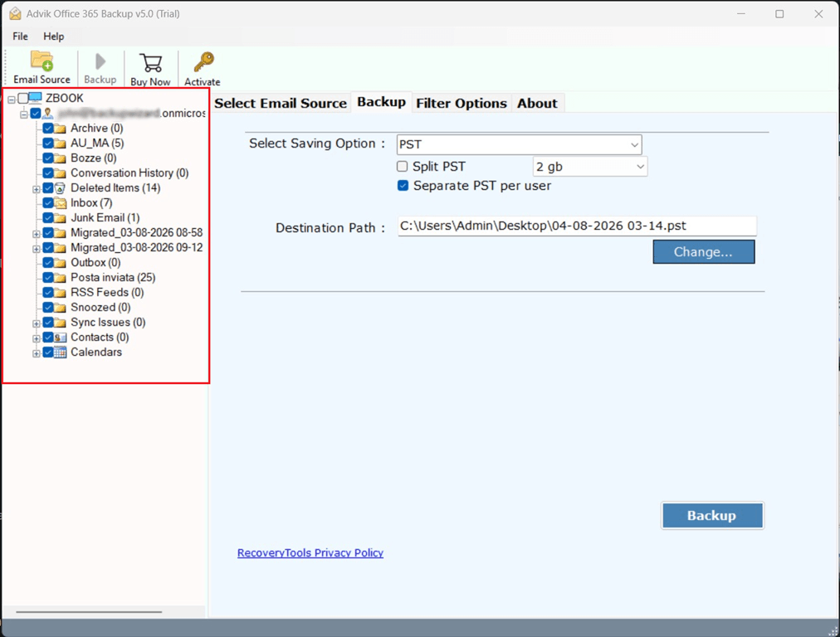Screen dimensions: 840x637
Task: Check the ZBOOK root checkbox
Action: pyautogui.click(x=23, y=98)
